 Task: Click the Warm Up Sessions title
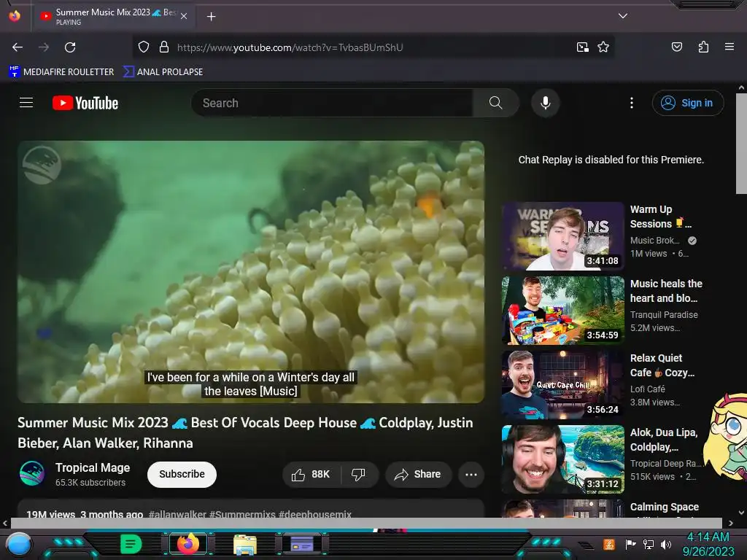click(660, 217)
